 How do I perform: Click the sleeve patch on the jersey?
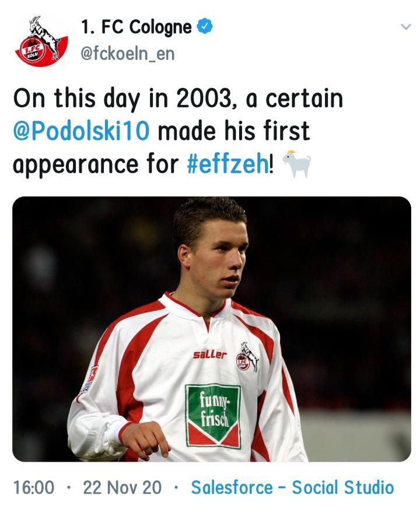click(90, 378)
